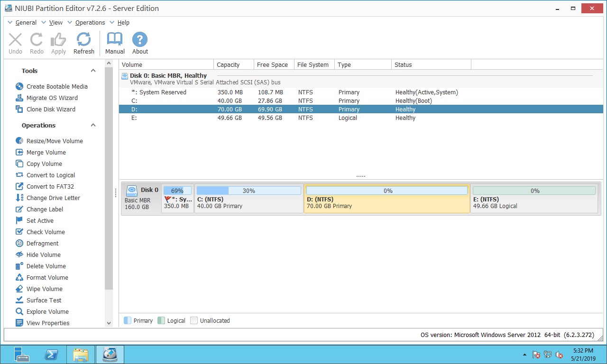Screen dimensions: 607x364
Task: Click Defragment in Operations list
Action: point(42,243)
